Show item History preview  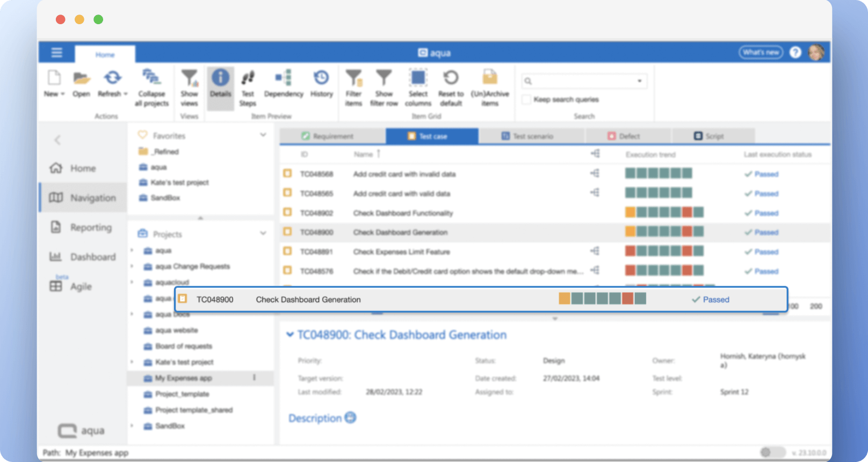click(321, 78)
